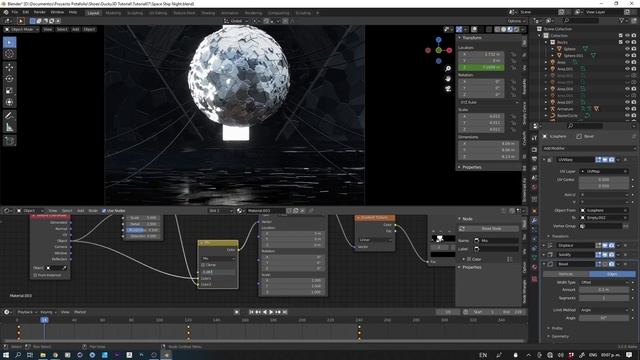Switch viewport to wireframe shading mode
Screen dimensions: 640x360
click(497, 29)
